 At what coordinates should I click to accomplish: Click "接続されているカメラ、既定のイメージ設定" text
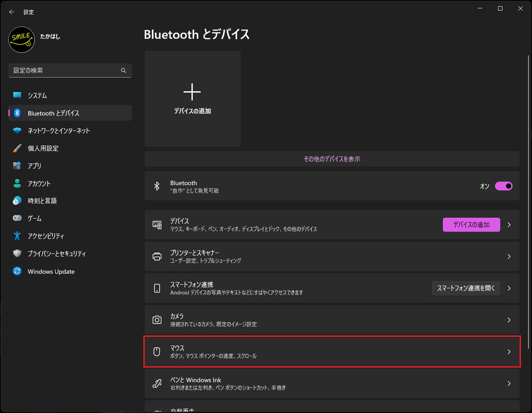pyautogui.click(x=213, y=324)
